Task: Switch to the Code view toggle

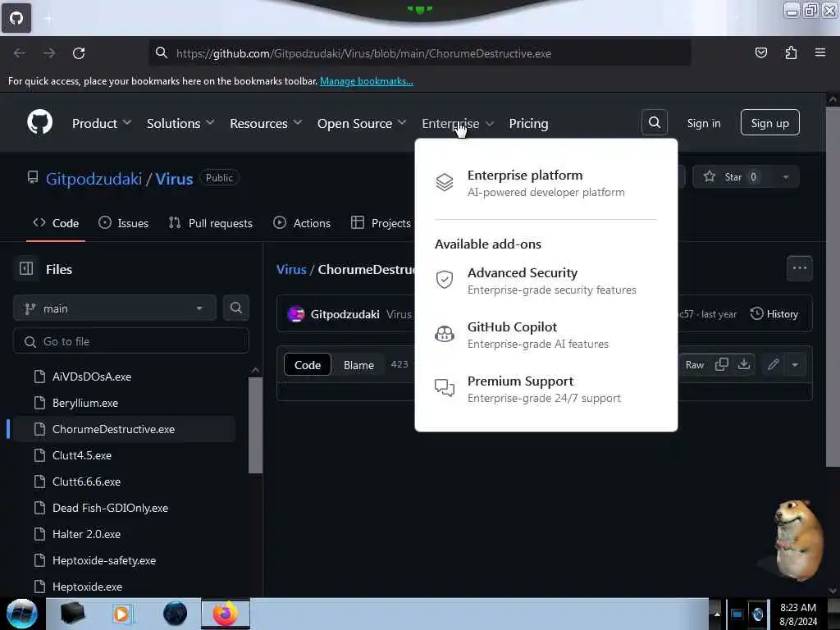Action: [308, 365]
